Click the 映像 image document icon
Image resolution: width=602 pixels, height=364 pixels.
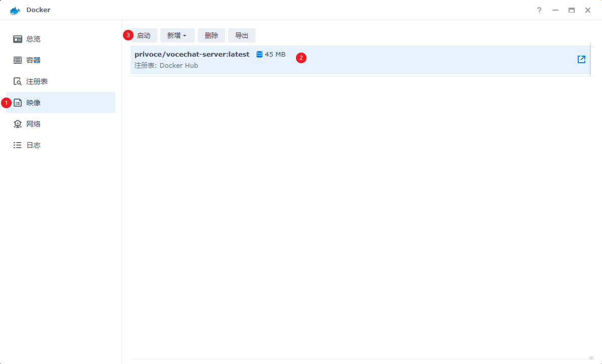coord(18,103)
